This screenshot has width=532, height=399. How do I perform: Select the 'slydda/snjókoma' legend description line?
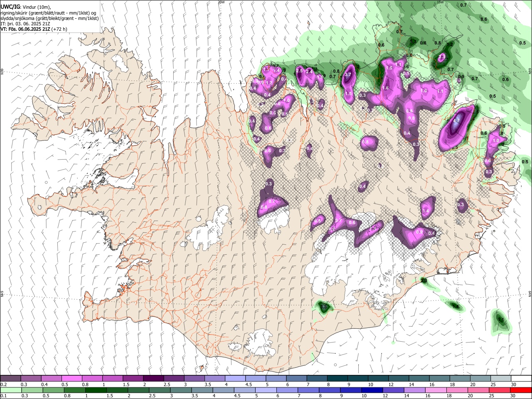(x=49, y=18)
